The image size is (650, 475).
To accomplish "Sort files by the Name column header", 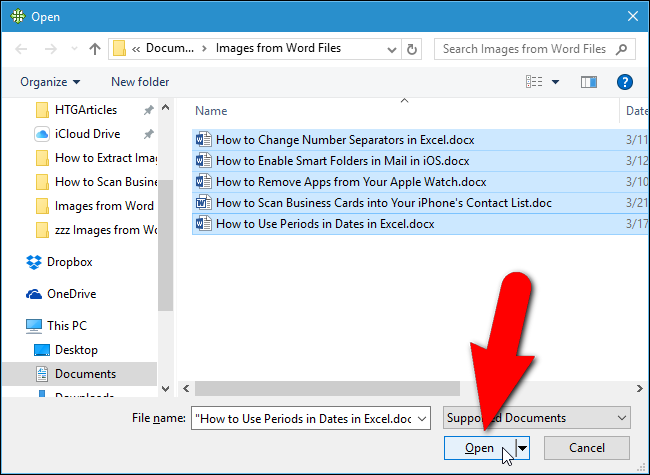I will pos(211,111).
